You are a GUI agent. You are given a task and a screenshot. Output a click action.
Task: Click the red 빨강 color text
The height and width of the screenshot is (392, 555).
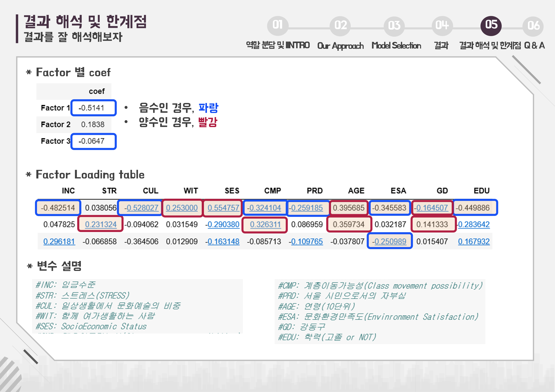[208, 122]
